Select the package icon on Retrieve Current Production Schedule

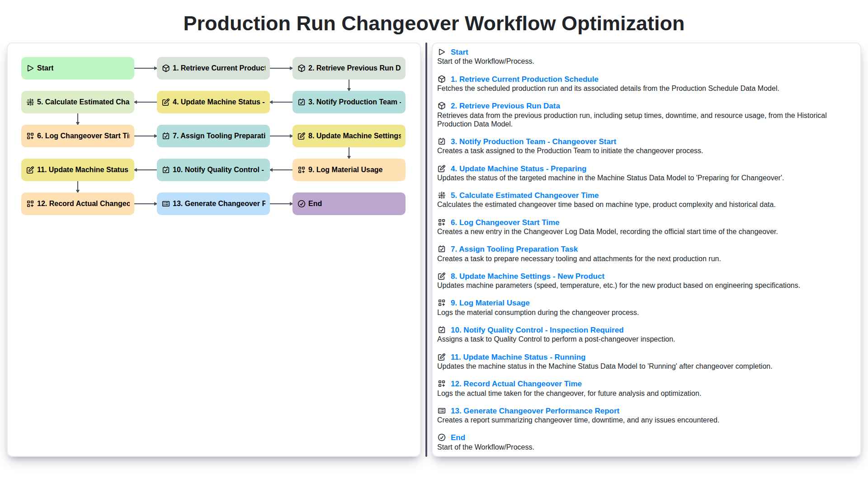[166, 68]
